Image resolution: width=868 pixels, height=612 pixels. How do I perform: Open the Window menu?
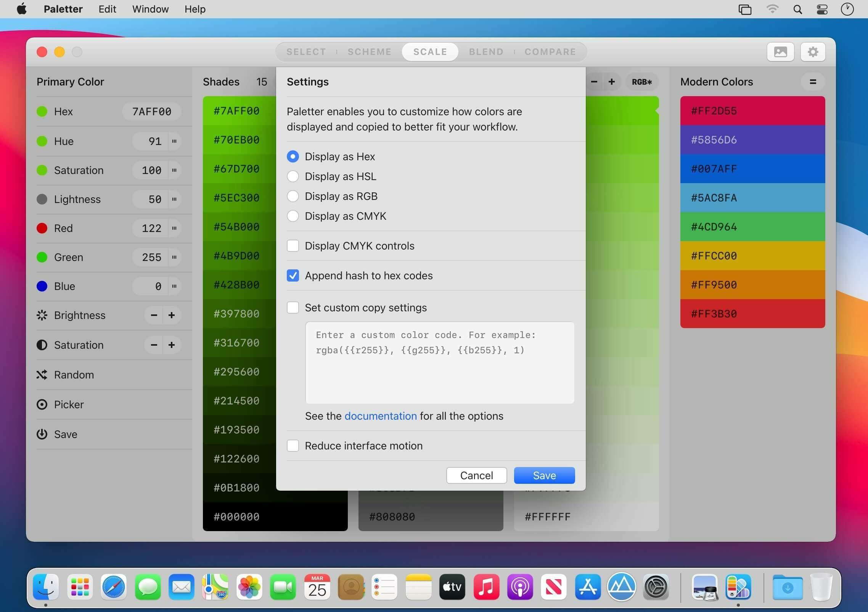150,9
